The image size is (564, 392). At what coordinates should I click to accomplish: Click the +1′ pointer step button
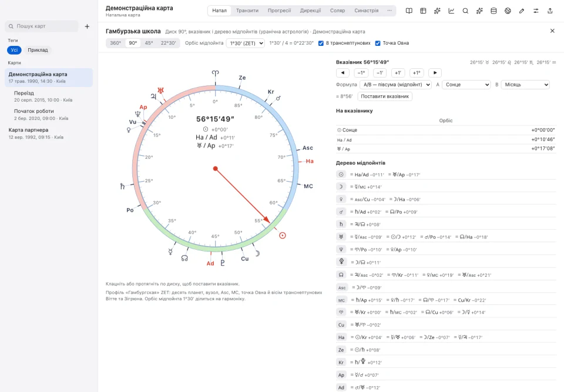pos(398,73)
